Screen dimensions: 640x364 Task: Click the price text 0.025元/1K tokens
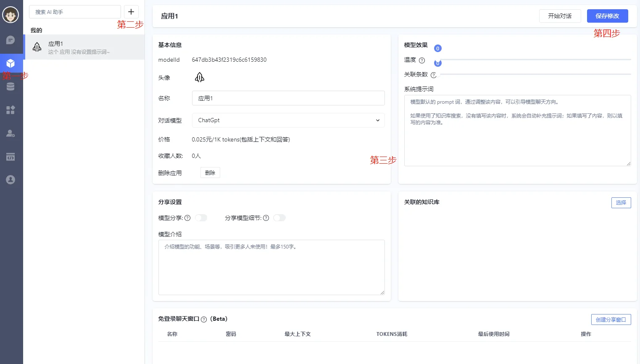[241, 139]
